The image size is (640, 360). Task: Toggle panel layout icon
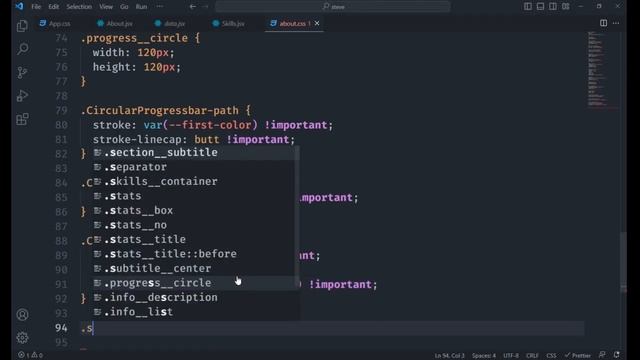coord(540,7)
